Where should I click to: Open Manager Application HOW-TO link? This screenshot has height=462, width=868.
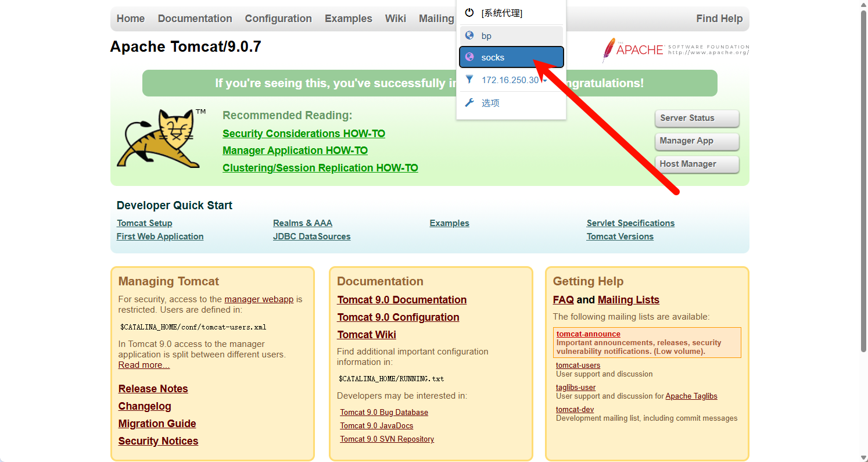(x=295, y=151)
